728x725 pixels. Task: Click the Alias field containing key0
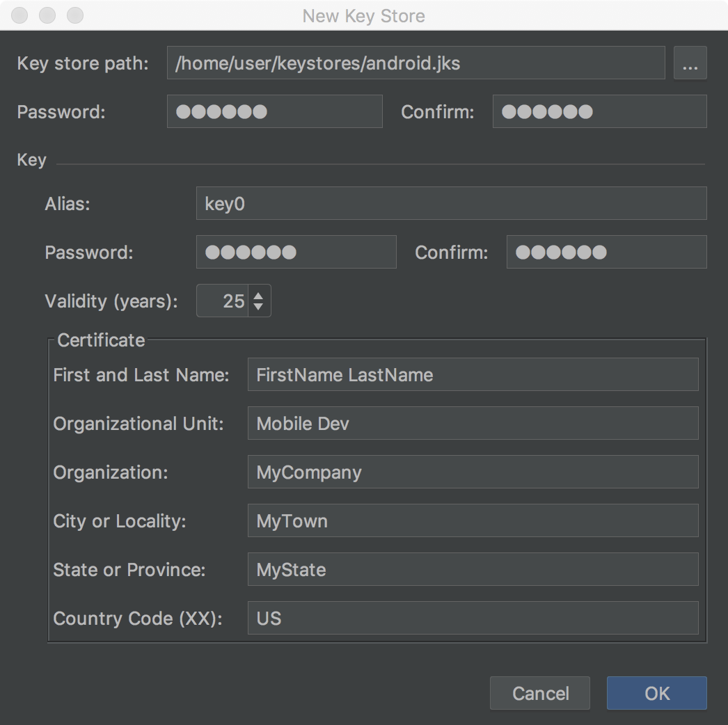pos(451,203)
